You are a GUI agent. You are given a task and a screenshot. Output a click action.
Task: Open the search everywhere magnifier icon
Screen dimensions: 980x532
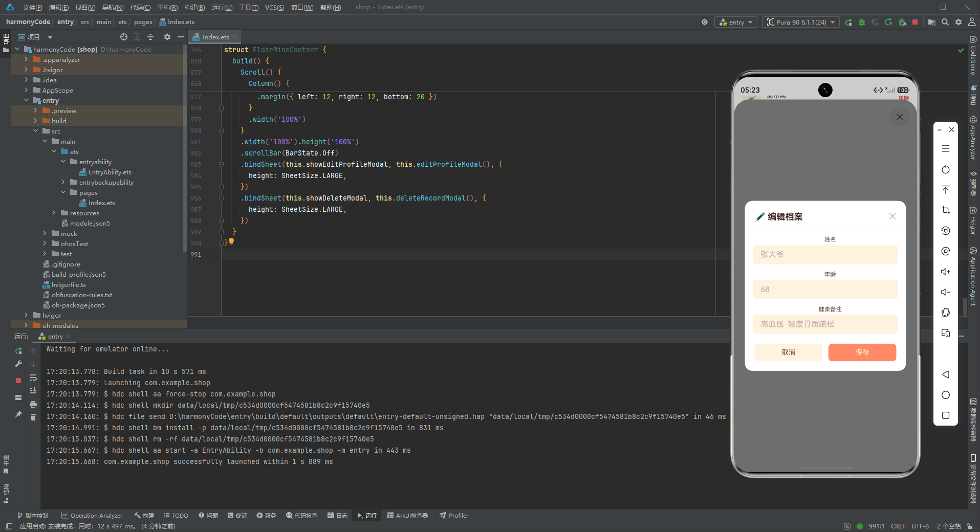tap(945, 22)
